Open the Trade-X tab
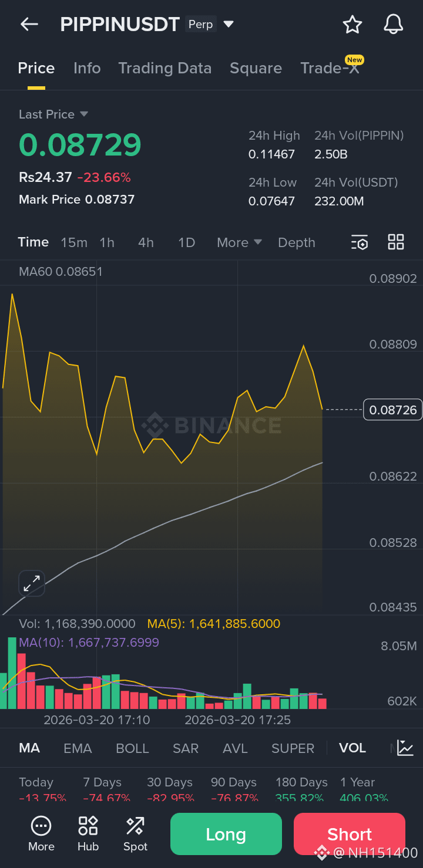The width and height of the screenshot is (423, 868). pos(330,68)
